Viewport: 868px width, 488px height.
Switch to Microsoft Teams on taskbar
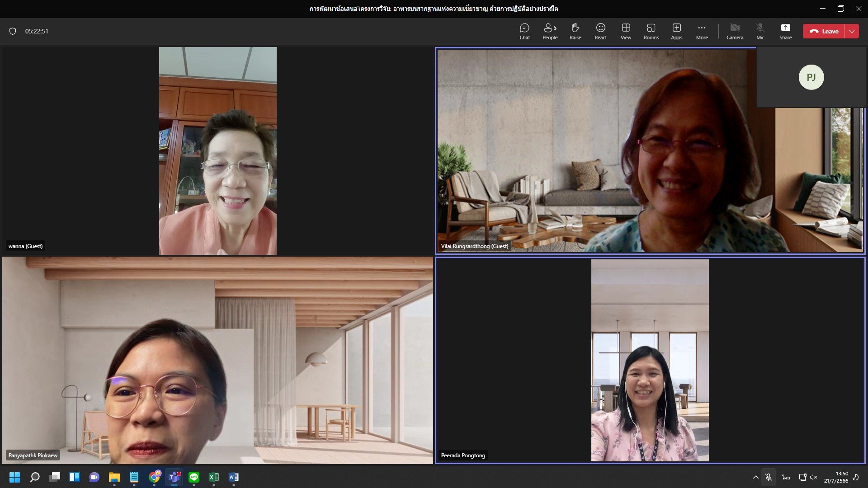(x=174, y=477)
